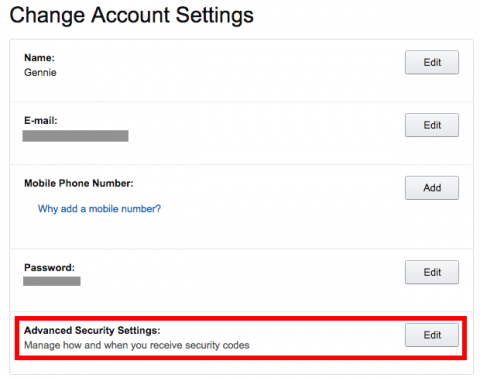Open 'Why add a mobile number?' link

tap(99, 209)
